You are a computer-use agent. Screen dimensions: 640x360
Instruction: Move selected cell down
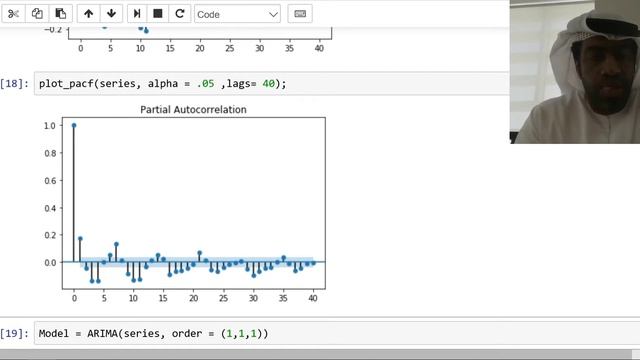[x=111, y=14]
